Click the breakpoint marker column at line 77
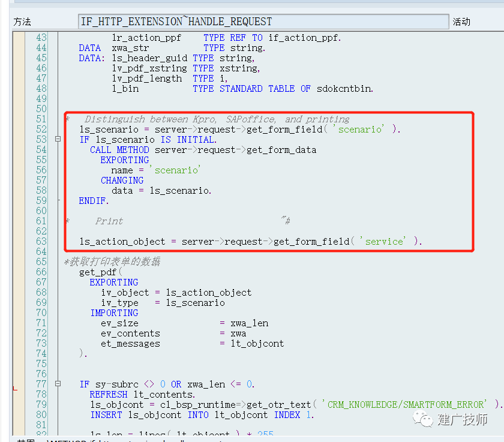The width and height of the screenshot is (504, 442). pos(19,384)
